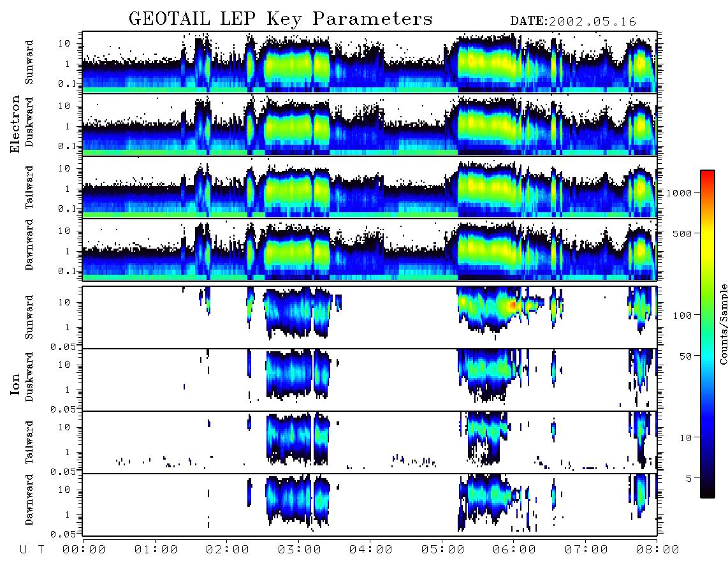Image resolution: width=728 pixels, height=561 pixels.
Task: Click the Electron Sunward spectrogram panel
Action: tap(370, 62)
